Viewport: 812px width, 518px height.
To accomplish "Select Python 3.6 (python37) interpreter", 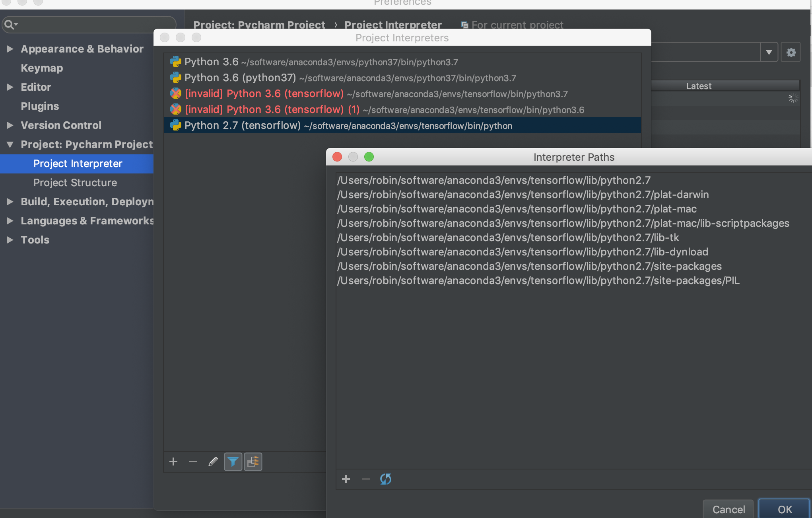I will click(402, 78).
